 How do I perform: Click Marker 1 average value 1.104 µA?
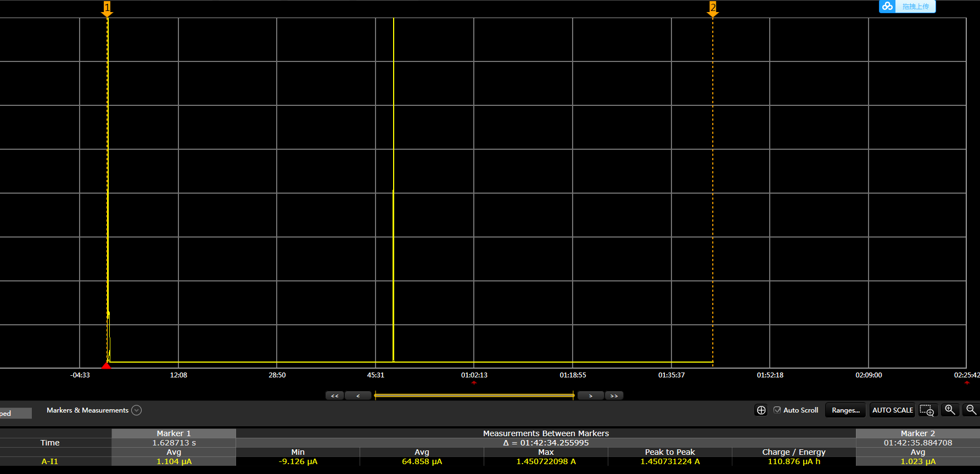[173, 461]
